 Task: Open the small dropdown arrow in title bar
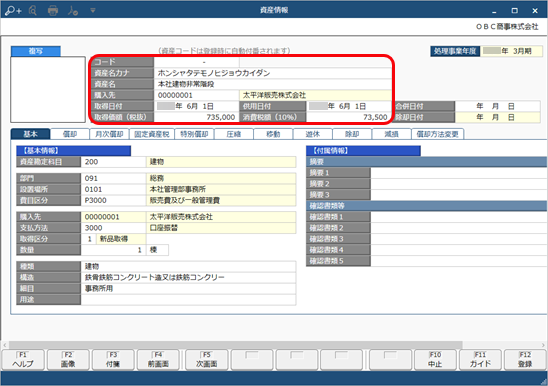pyautogui.click(x=93, y=10)
